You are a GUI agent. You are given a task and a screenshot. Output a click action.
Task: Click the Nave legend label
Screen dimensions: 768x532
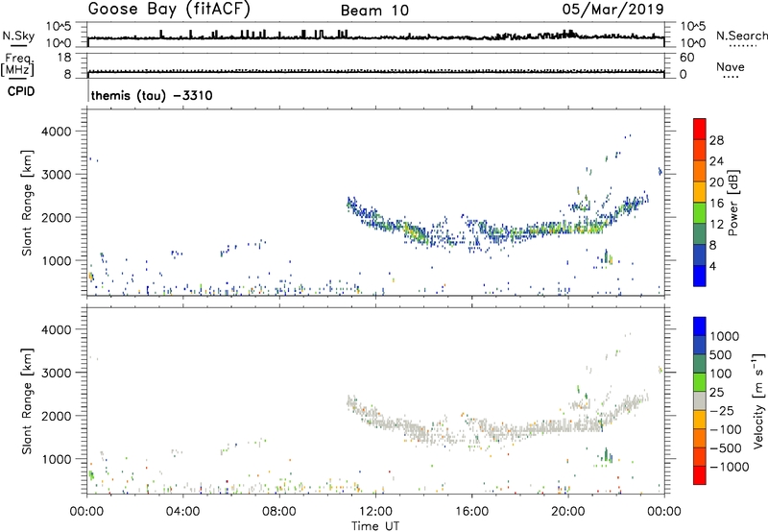pos(731,67)
